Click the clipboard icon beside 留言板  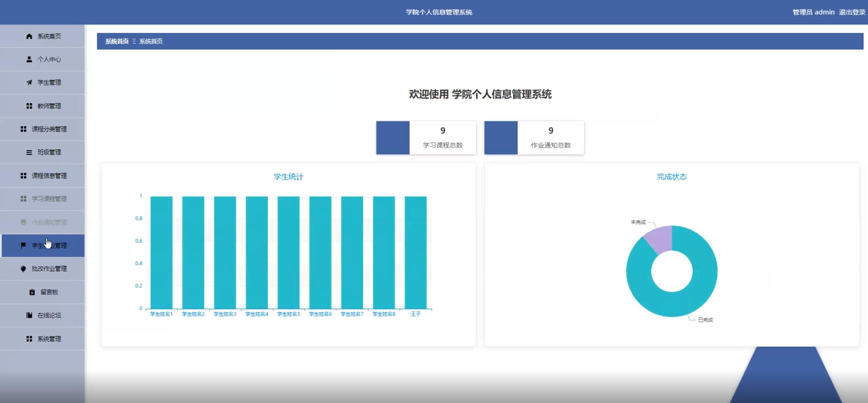tap(32, 292)
